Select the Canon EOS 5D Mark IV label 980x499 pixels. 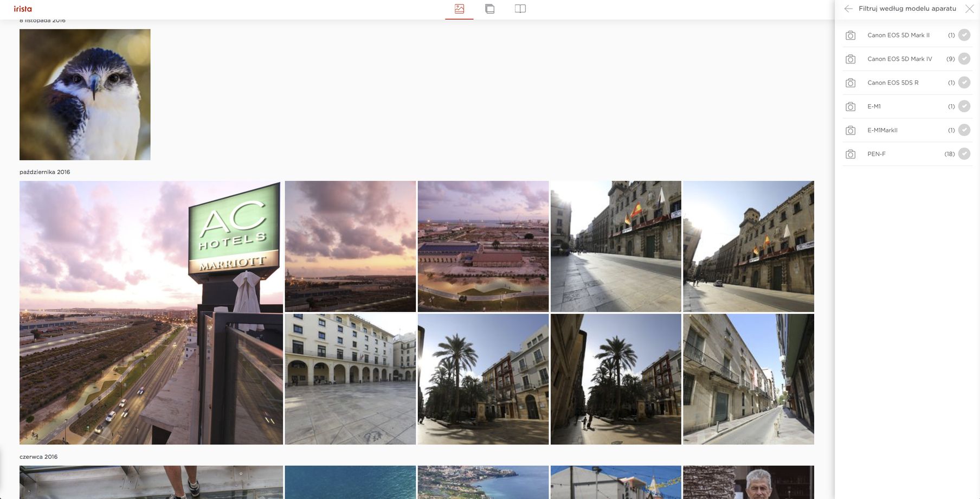899,59
